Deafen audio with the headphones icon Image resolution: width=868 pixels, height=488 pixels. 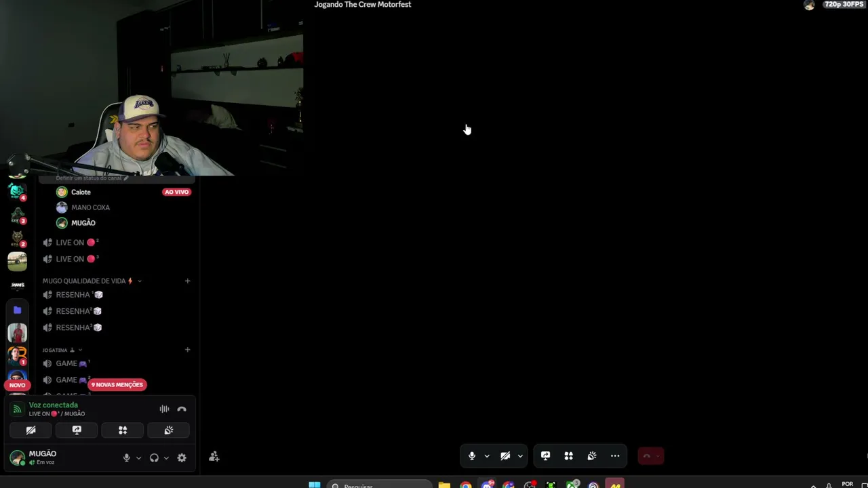pyautogui.click(x=154, y=458)
